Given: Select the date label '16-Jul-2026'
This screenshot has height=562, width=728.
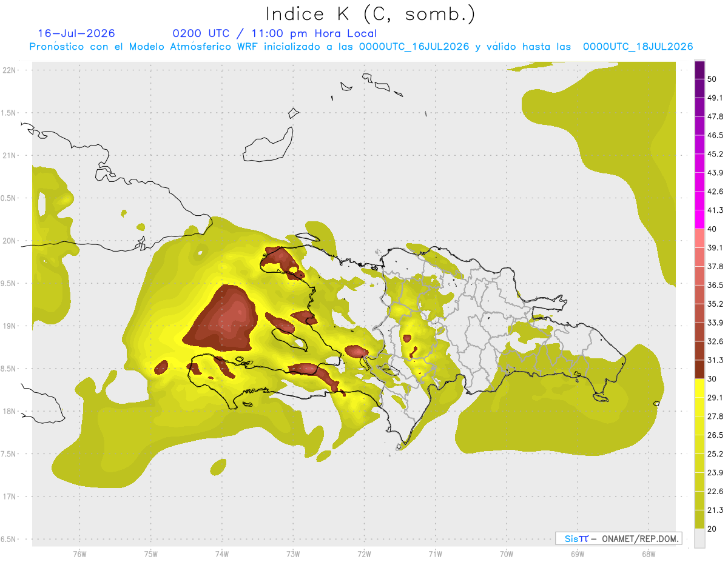Looking at the screenshot, I should [76, 33].
